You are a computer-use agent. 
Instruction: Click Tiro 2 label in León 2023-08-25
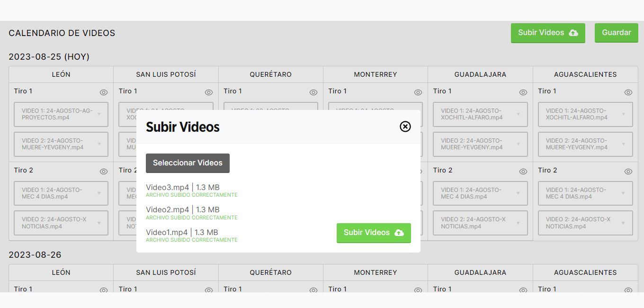tap(23, 170)
